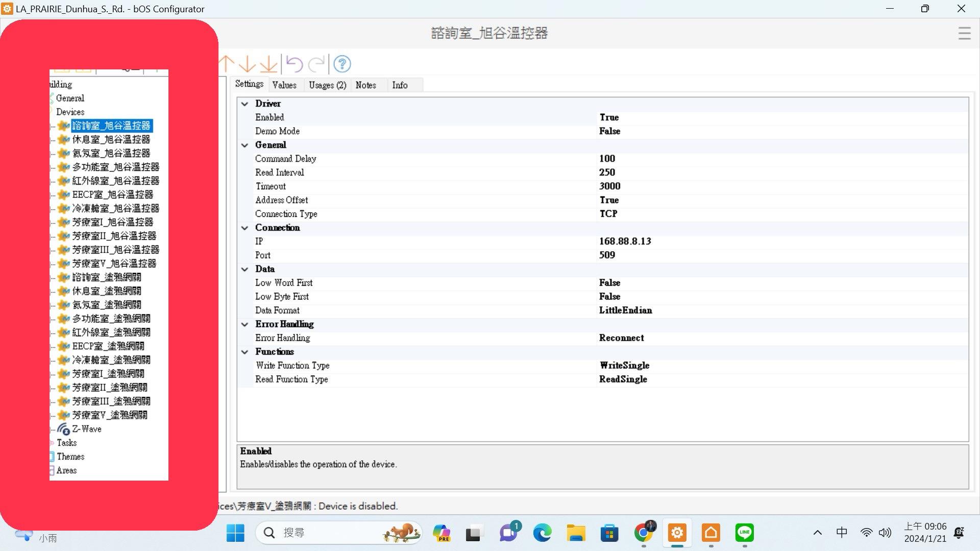The height and width of the screenshot is (551, 980).
Task: Select the Themes node in tree
Action: (70, 457)
